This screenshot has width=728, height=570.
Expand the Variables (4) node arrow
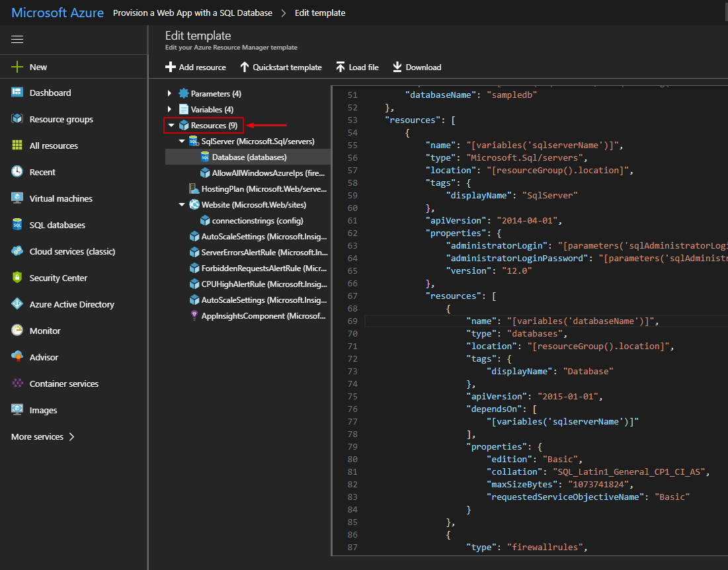pos(169,109)
